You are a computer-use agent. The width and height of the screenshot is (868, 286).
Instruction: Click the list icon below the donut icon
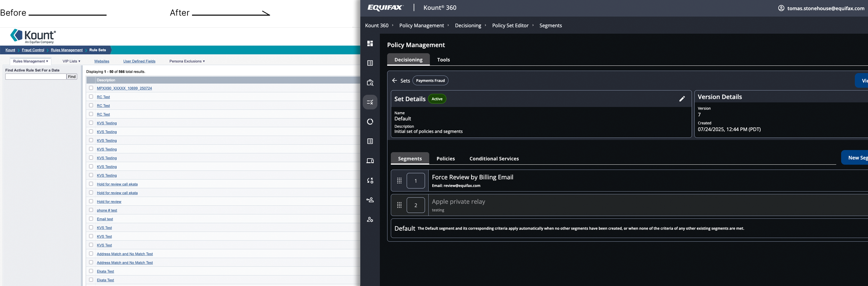(x=370, y=141)
